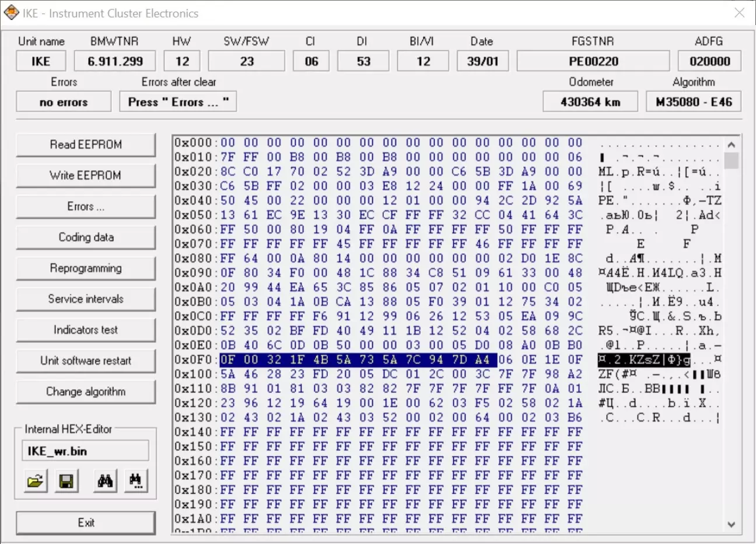Click the binoculars find icon
The image size is (756, 544).
coord(105,482)
